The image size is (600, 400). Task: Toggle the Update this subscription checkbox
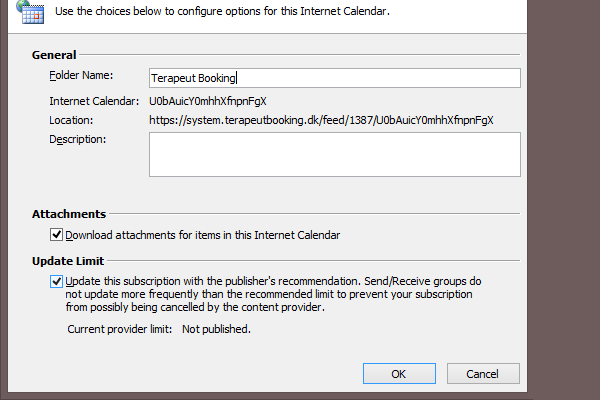click(56, 281)
